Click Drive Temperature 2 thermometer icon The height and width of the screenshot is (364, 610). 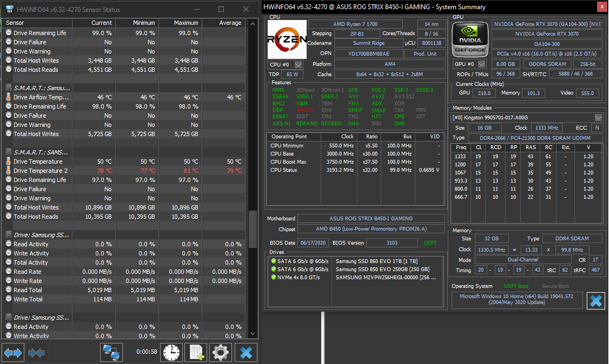pos(9,170)
